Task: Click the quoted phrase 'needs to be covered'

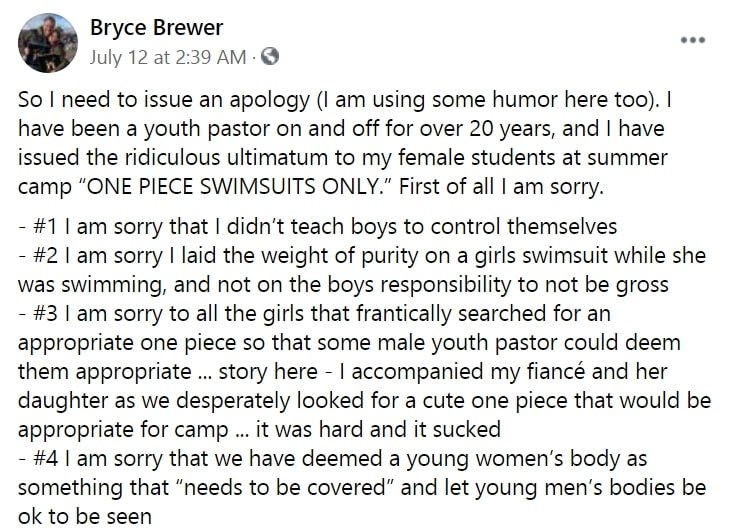Action: point(284,488)
